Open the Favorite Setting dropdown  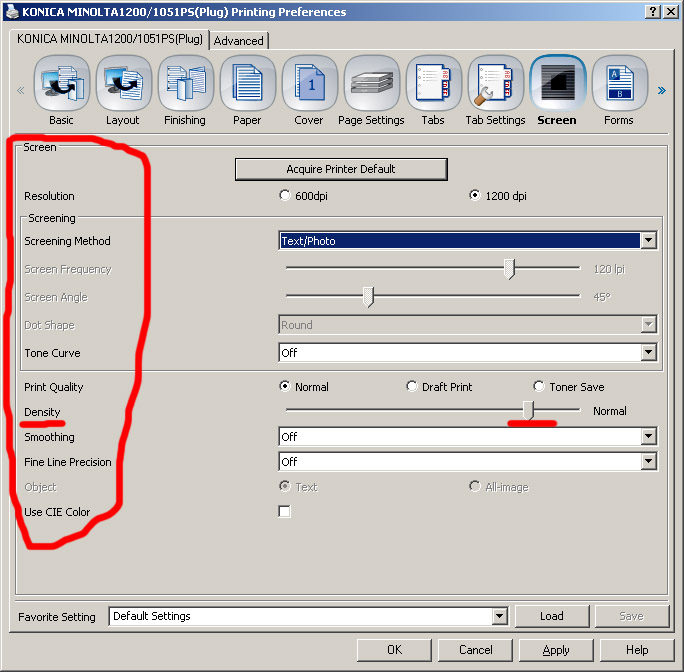[x=308, y=616]
